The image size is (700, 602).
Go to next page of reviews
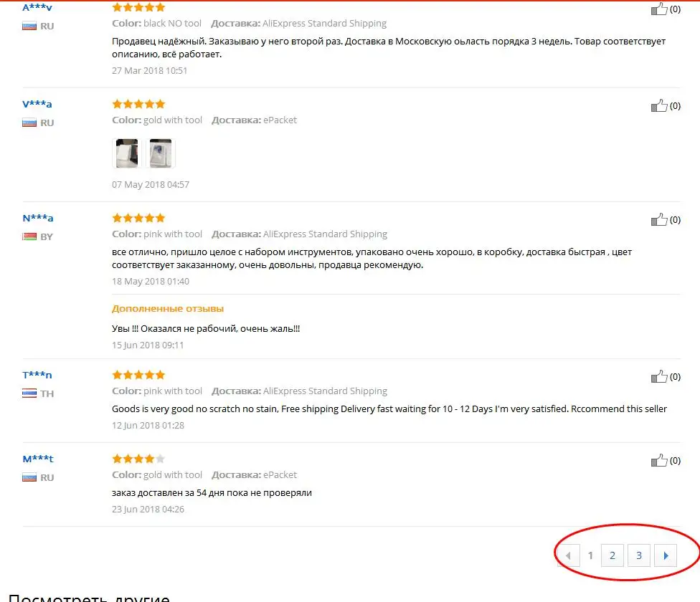(666, 555)
